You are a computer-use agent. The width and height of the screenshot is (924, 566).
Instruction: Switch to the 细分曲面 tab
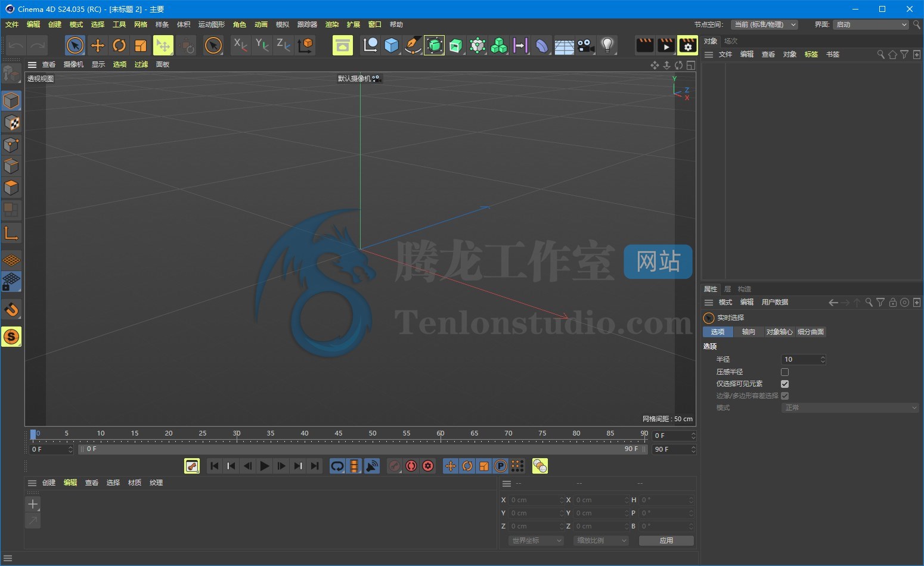pyautogui.click(x=811, y=332)
